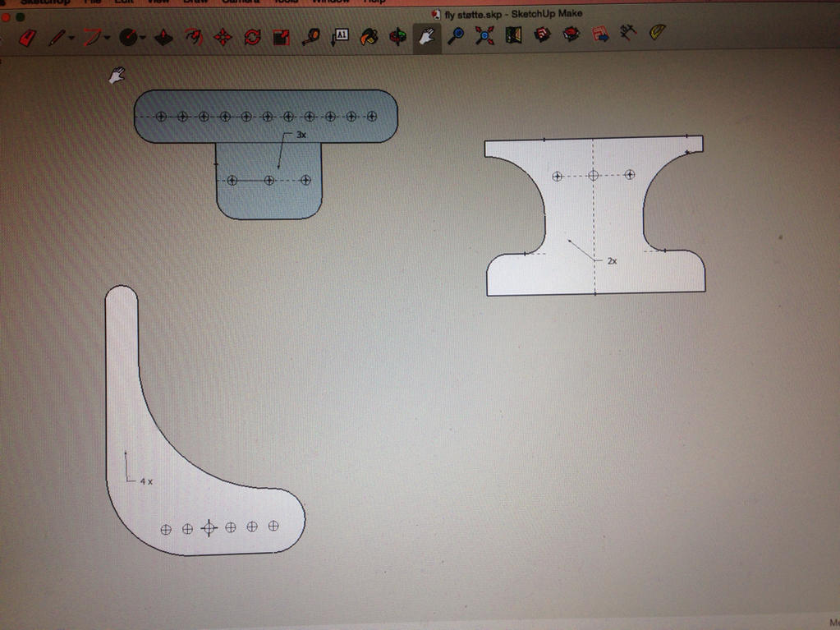The height and width of the screenshot is (630, 840).
Task: Open the 3D Warehouse
Action: (543, 34)
